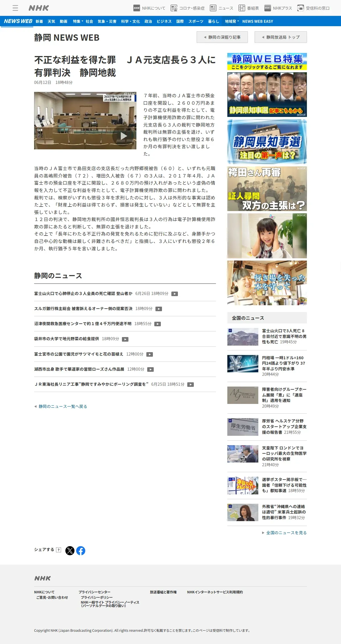Click the 静岡放送局 トップ button
Screen dimensions: 341x644
pos(281,37)
